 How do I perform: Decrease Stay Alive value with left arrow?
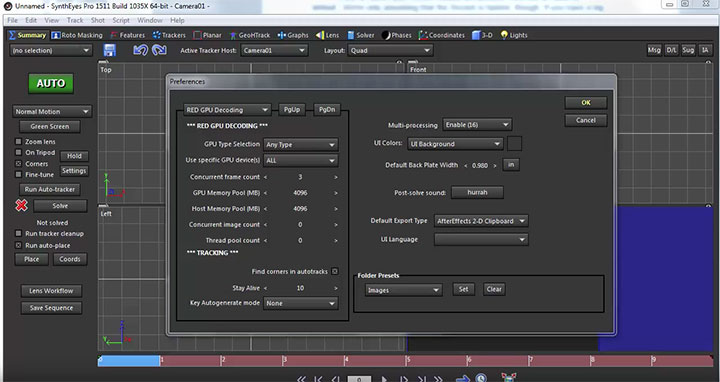click(265, 288)
